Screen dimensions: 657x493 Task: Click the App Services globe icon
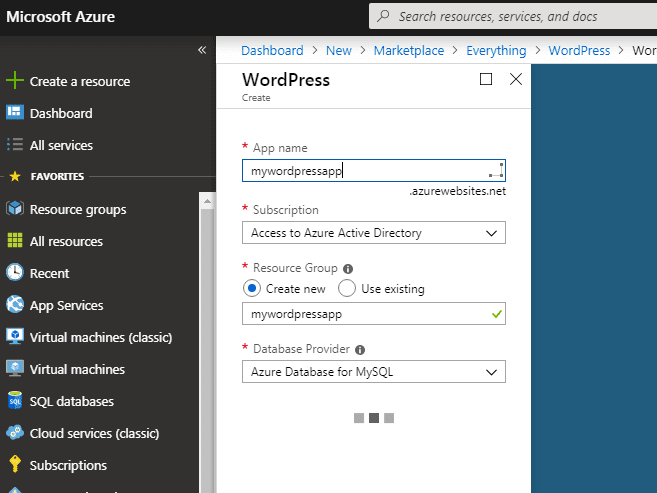[15, 305]
